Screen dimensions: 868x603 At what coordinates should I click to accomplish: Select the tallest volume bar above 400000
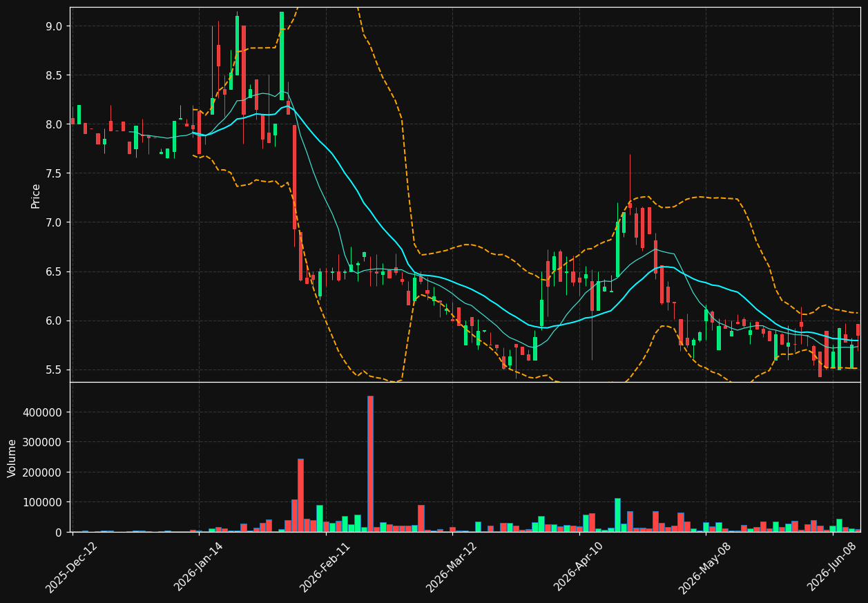pyautogui.click(x=370, y=464)
